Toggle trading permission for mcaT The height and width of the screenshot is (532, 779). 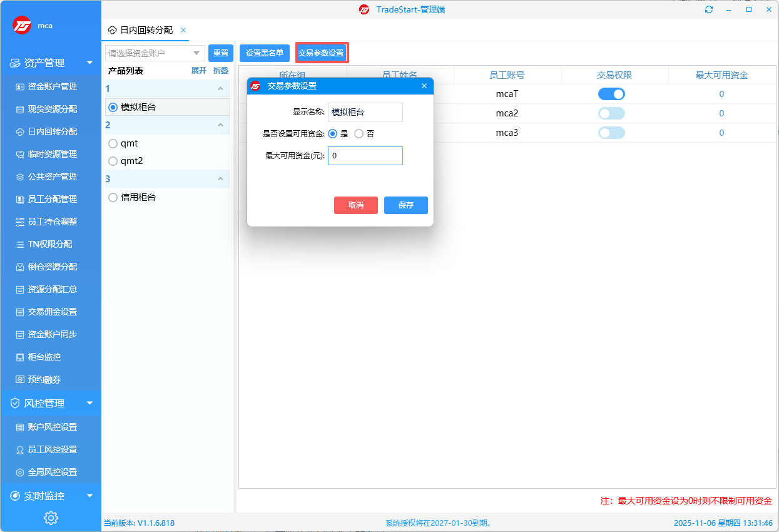(x=611, y=95)
